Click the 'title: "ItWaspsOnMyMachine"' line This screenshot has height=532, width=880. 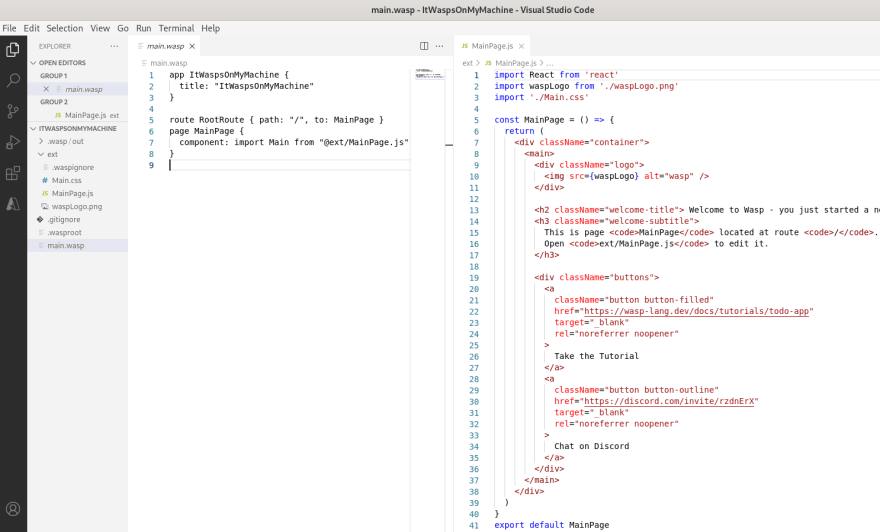pyautogui.click(x=246, y=86)
